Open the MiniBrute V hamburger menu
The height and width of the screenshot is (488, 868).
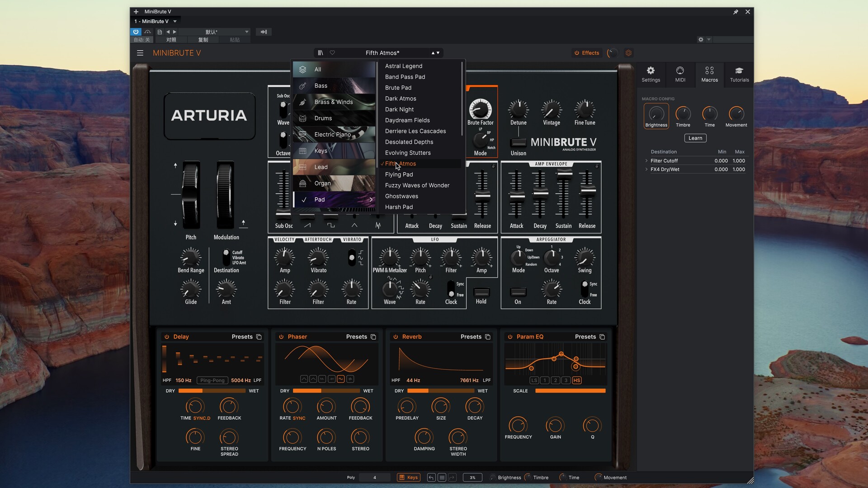point(140,53)
